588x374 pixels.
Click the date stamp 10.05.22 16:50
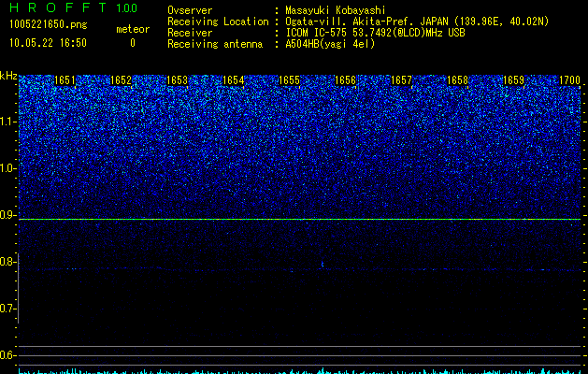coord(48,43)
